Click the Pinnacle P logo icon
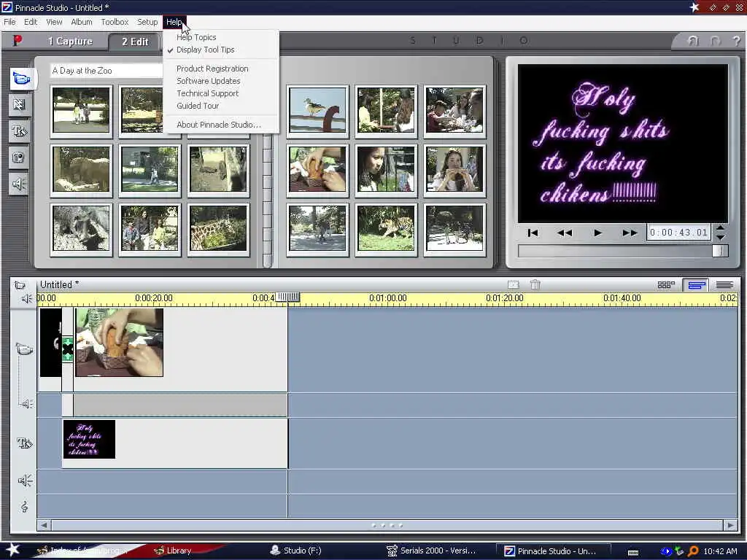 [x=18, y=41]
